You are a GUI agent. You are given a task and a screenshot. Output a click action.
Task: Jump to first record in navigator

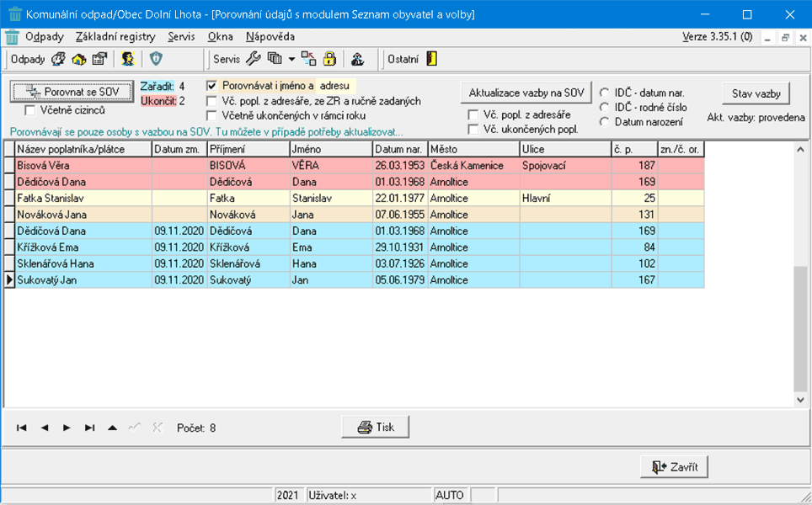pos(22,428)
